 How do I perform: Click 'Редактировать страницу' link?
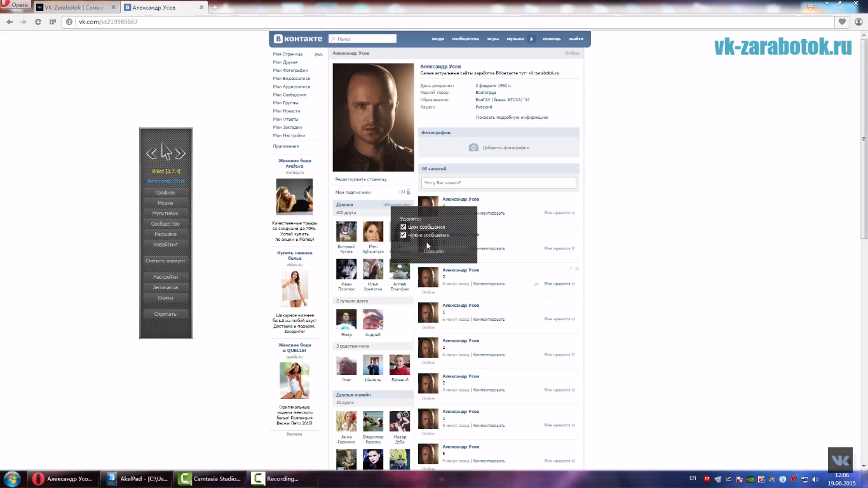(x=361, y=179)
